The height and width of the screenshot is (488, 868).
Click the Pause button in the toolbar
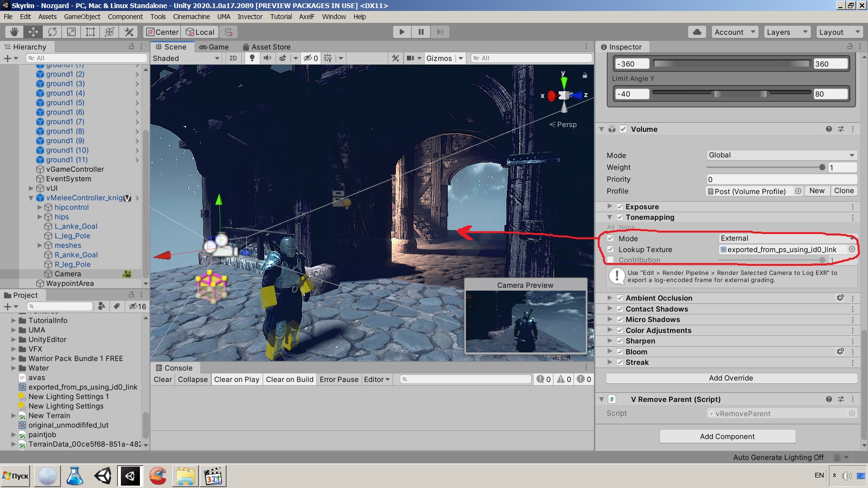pos(421,32)
